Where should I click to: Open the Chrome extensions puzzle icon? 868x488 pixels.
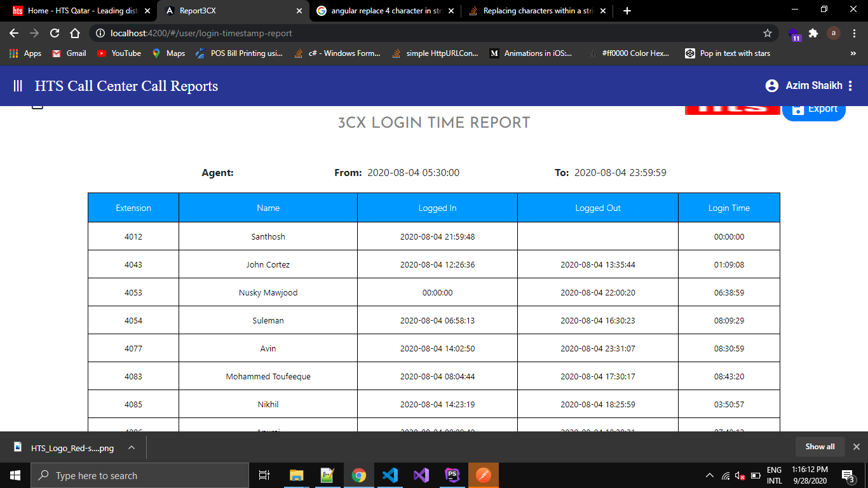(x=813, y=33)
